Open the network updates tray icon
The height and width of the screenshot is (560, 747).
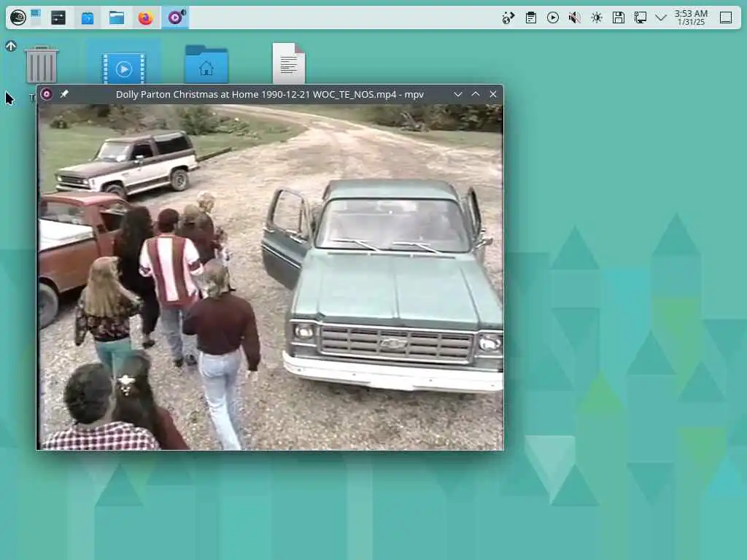(508, 17)
